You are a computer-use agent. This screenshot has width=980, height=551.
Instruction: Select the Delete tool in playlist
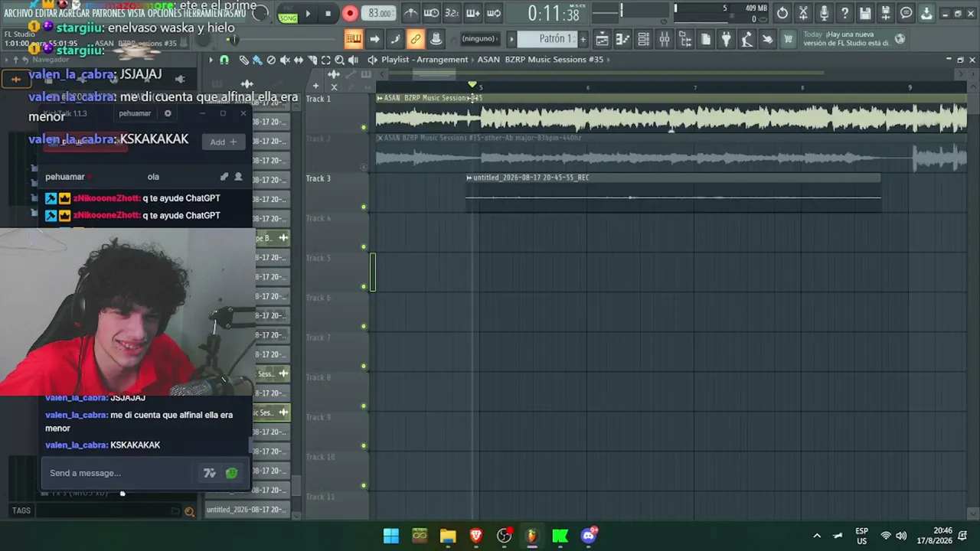coord(271,60)
